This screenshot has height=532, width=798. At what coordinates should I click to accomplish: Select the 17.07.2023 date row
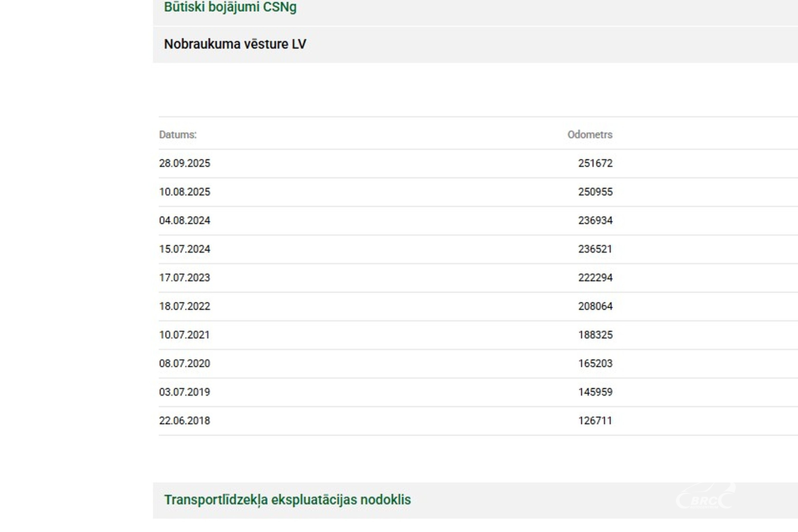click(x=185, y=278)
